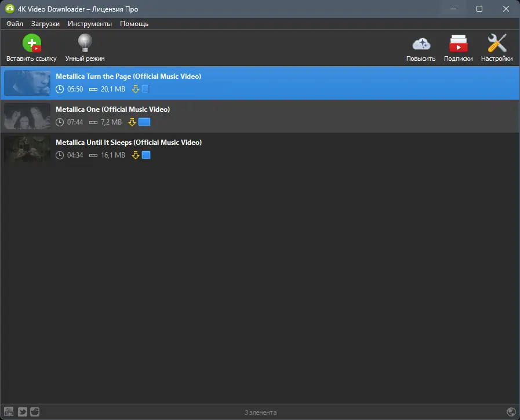
Task: Click clock icon on Turn the Page row
Action: 60,89
